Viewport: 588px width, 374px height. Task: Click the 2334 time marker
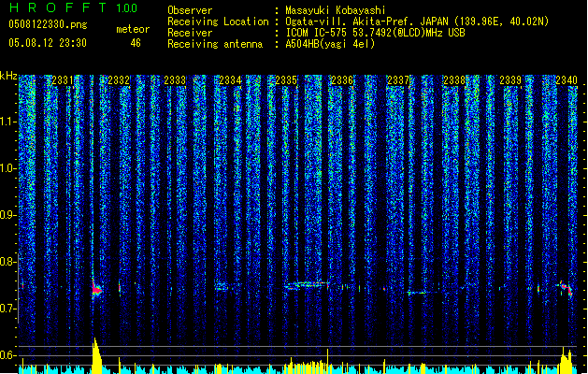230,80
